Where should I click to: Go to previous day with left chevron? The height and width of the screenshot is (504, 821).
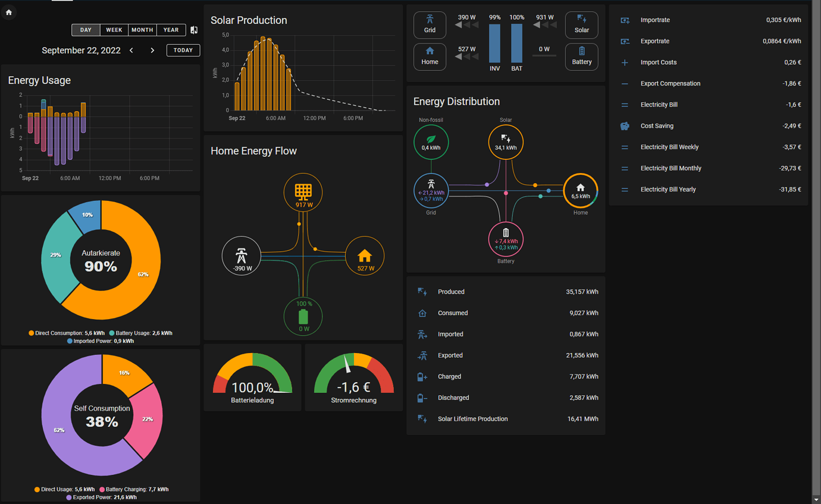point(131,51)
